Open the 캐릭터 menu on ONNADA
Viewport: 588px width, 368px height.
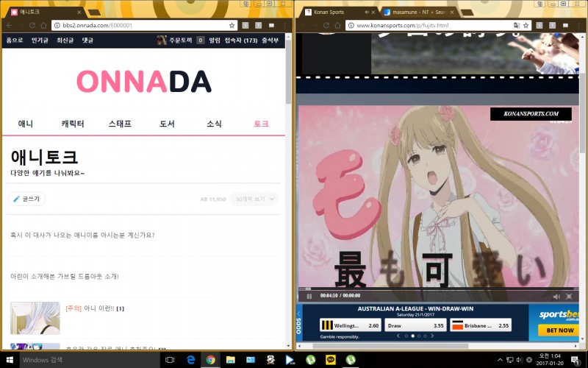coord(73,124)
